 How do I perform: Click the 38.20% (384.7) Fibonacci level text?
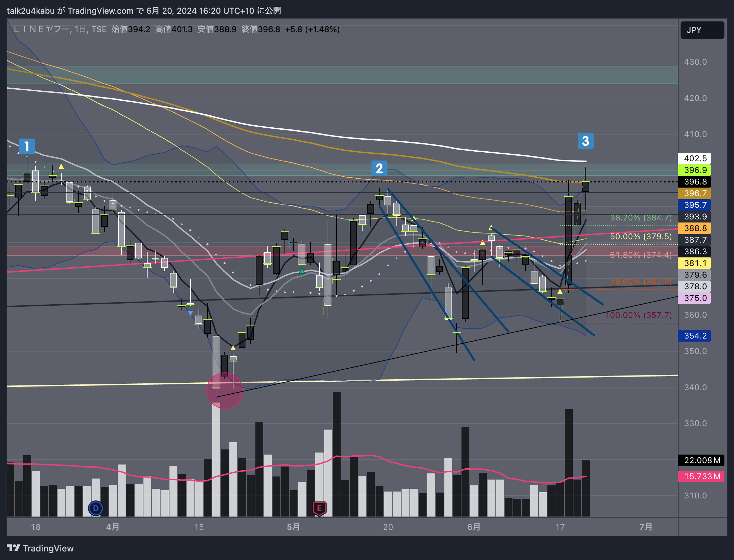pos(641,218)
